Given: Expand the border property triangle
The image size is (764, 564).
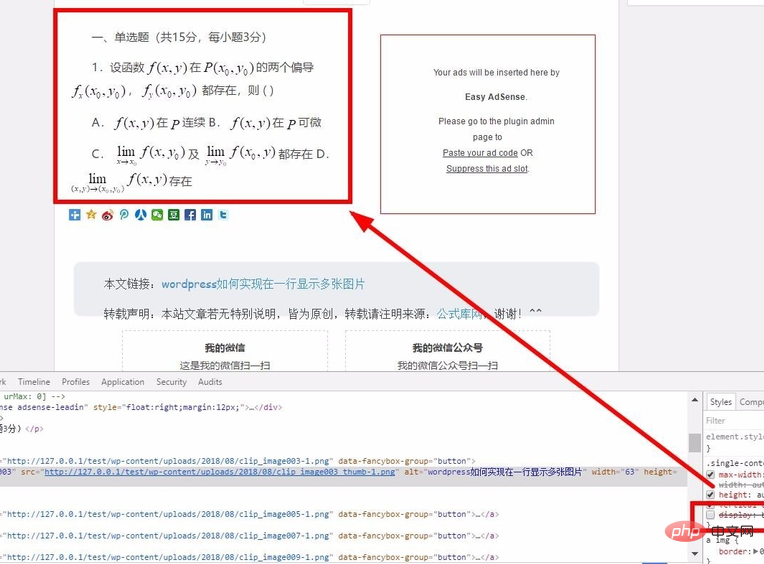Looking at the screenshot, I should (753, 551).
